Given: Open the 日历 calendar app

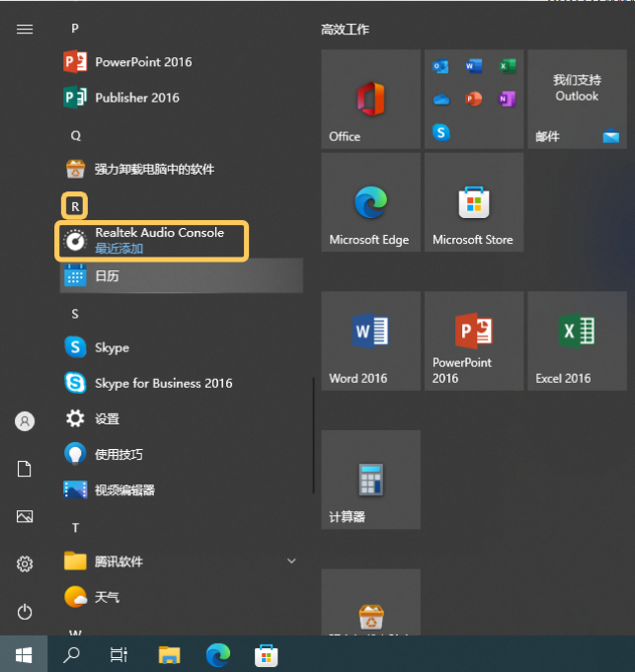Looking at the screenshot, I should [x=181, y=276].
